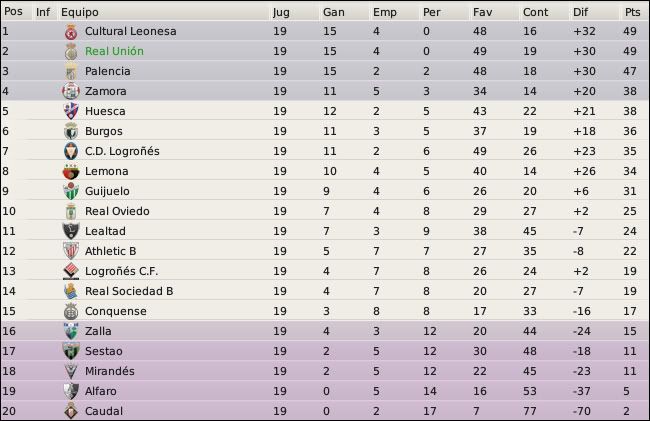The height and width of the screenshot is (421, 650).
Task: Open Guijuelo team page link
Action: (x=107, y=191)
